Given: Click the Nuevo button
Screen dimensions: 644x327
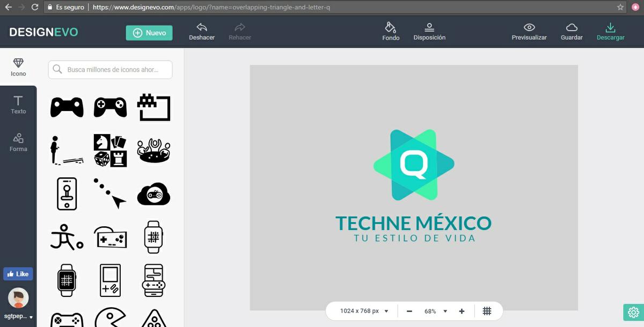Looking at the screenshot, I should click(x=149, y=33).
